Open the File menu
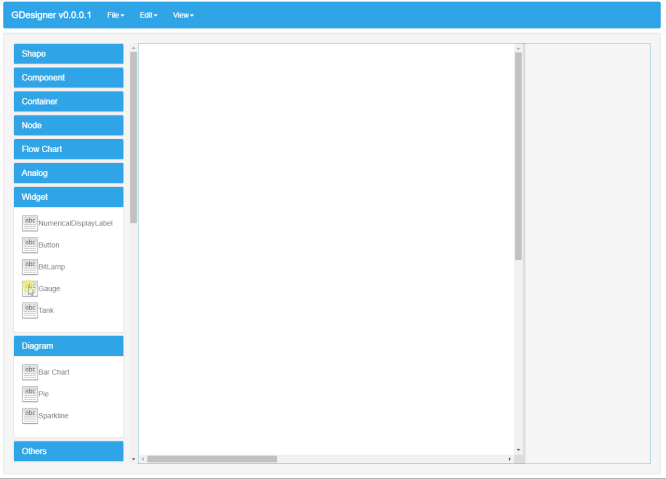 click(115, 15)
